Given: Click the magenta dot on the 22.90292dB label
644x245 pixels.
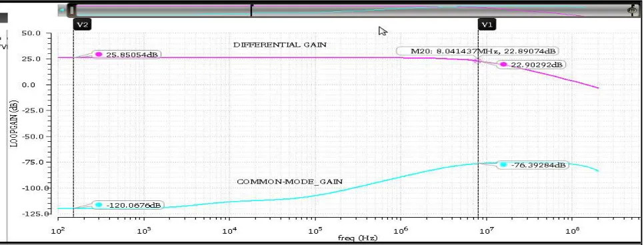Looking at the screenshot, I should click(503, 65).
